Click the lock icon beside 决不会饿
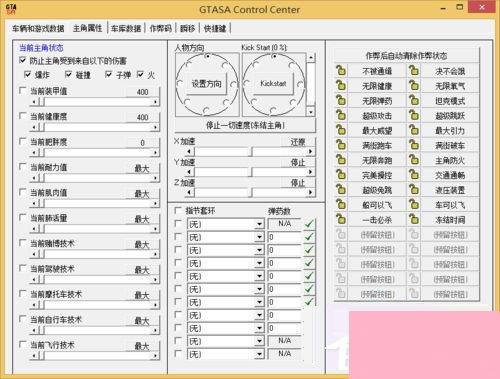500x379 pixels. pos(414,71)
